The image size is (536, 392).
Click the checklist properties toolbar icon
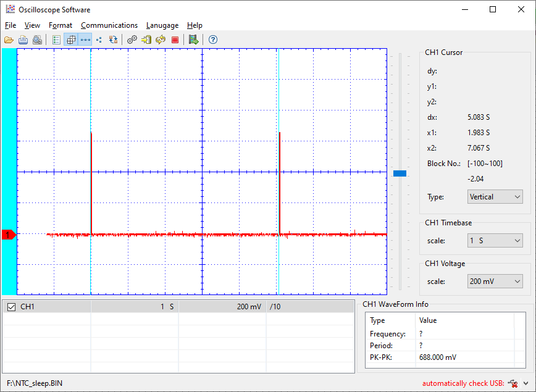pyautogui.click(x=56, y=40)
